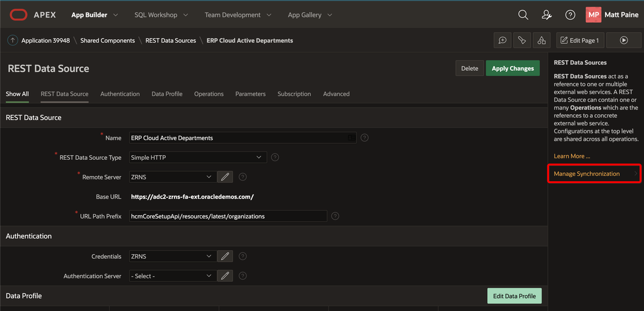
Task: Click the Base URL value text
Action: [192, 196]
